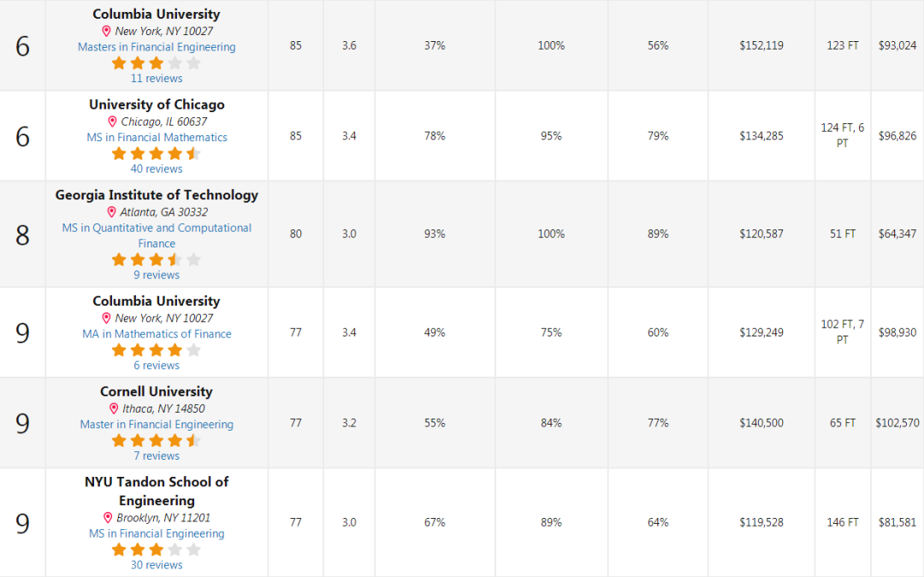Screen dimensions: 924x577
Task: Open the Masters in Financial Engineering program link
Action: tap(157, 47)
